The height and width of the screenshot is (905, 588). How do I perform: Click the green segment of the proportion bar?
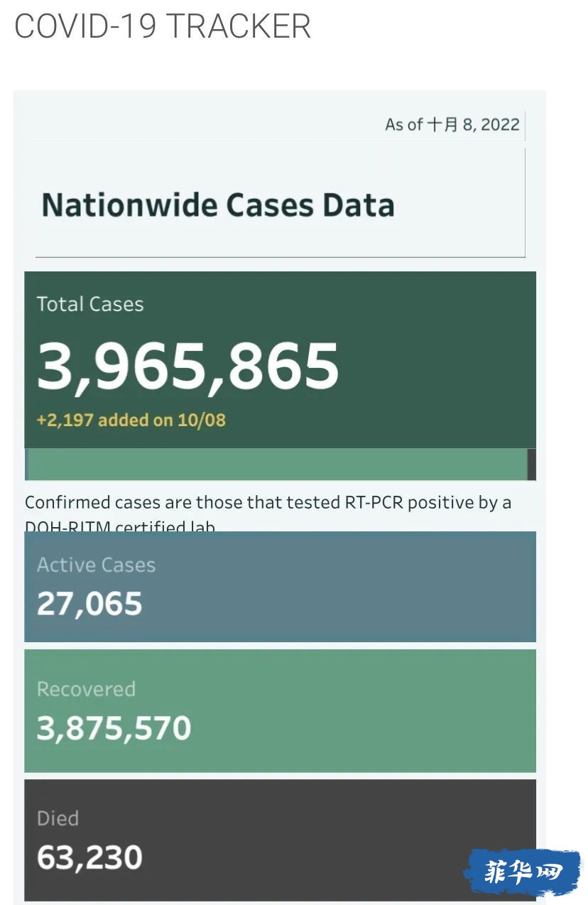[277, 465]
